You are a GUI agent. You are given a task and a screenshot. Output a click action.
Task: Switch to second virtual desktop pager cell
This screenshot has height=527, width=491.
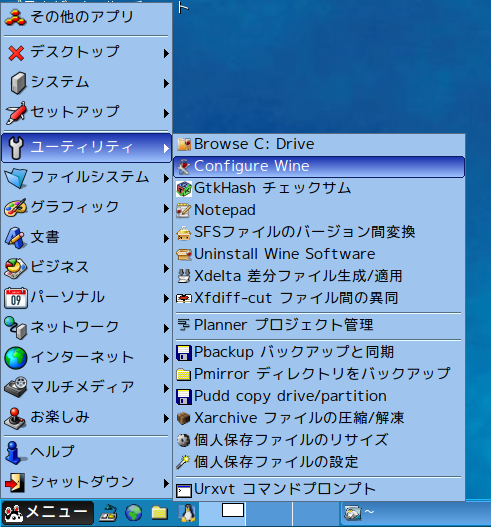coord(269,513)
